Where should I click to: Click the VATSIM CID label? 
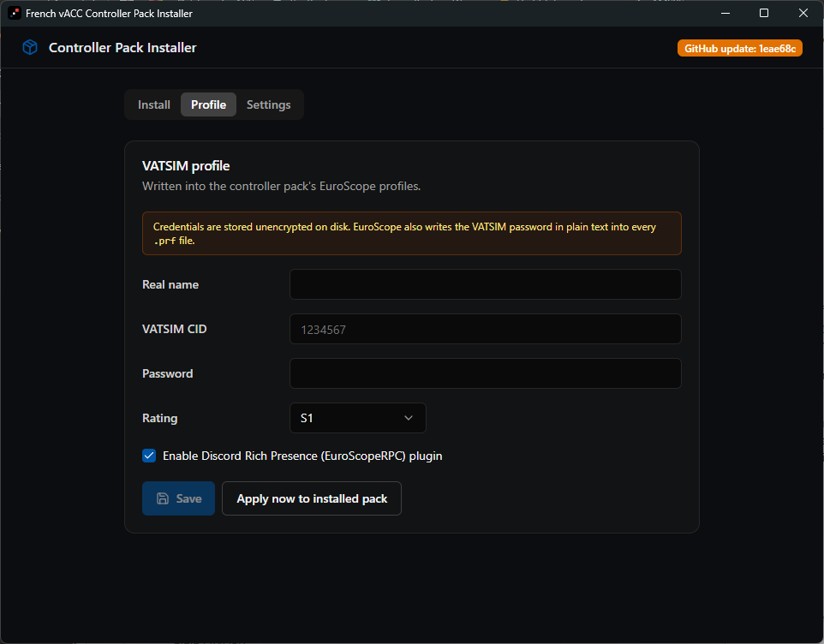[175, 330]
